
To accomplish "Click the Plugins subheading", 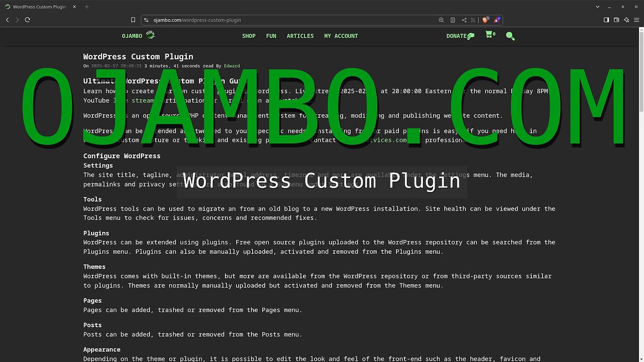I will tap(96, 233).
